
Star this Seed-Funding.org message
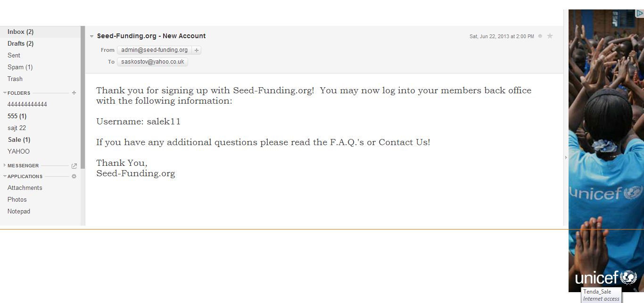(550, 36)
